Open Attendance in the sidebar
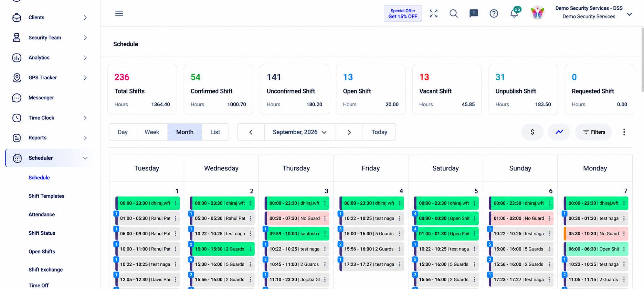The width and height of the screenshot is (644, 289). tap(42, 214)
